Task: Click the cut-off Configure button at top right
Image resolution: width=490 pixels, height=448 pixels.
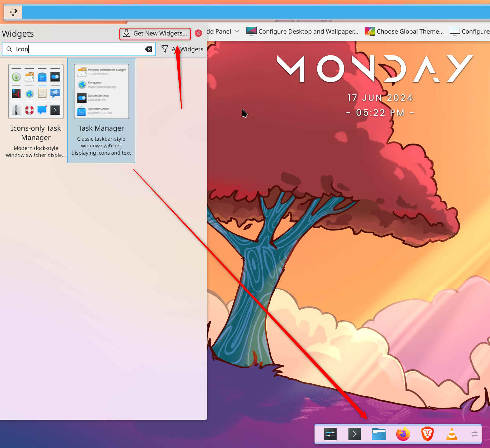Action: click(x=469, y=31)
